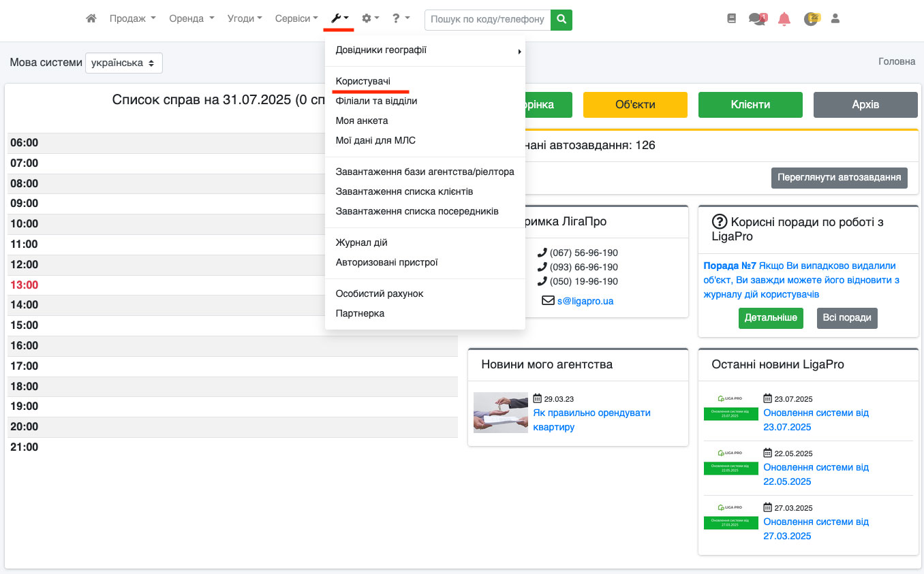The image size is (924, 574).
Task: Click the apartment rental news thumbnail
Action: coord(500,413)
